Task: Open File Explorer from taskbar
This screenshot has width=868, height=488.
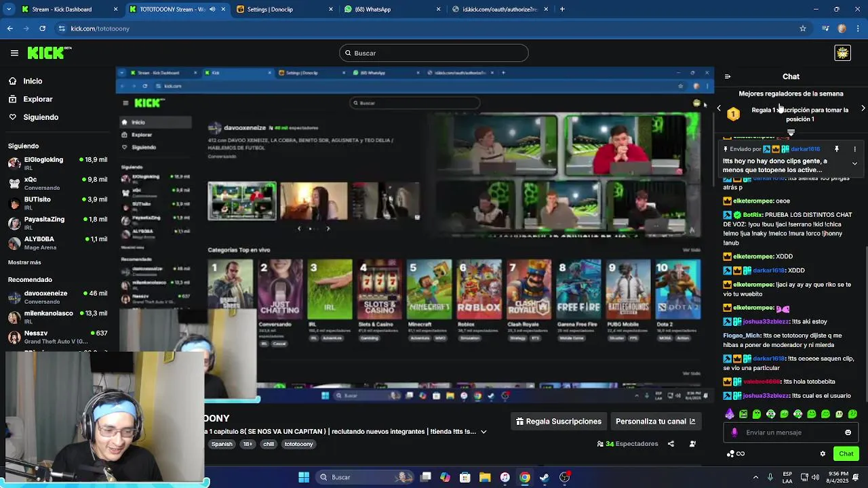Action: coord(485,477)
